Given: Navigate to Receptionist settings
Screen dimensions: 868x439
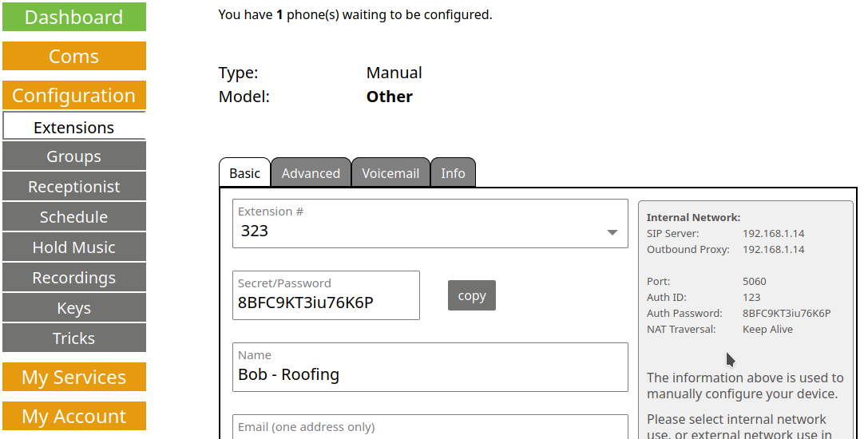Looking at the screenshot, I should (x=73, y=187).
